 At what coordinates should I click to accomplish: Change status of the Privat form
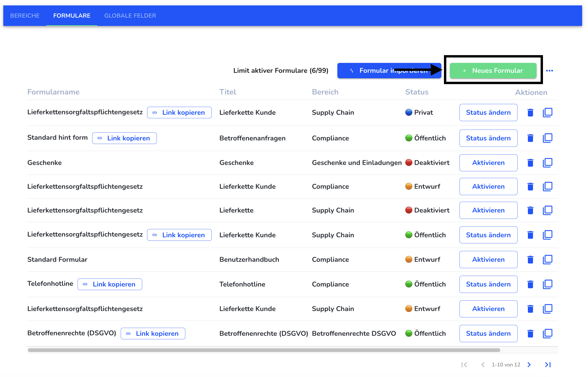click(x=488, y=113)
